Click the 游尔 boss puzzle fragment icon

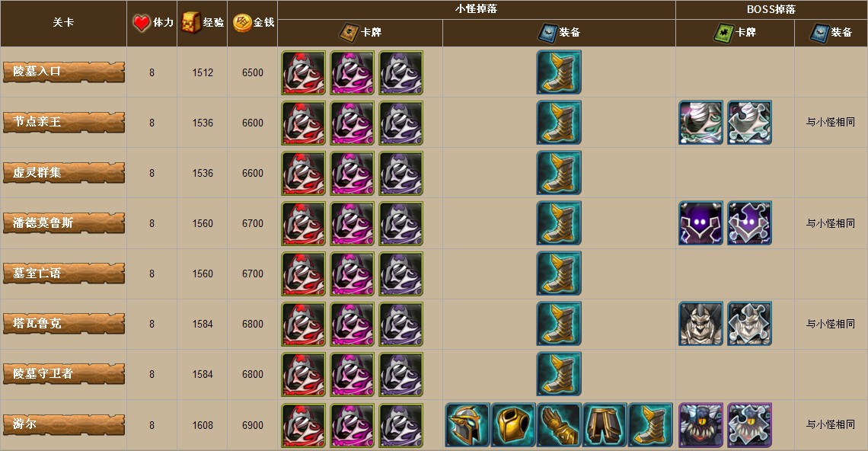tap(749, 425)
